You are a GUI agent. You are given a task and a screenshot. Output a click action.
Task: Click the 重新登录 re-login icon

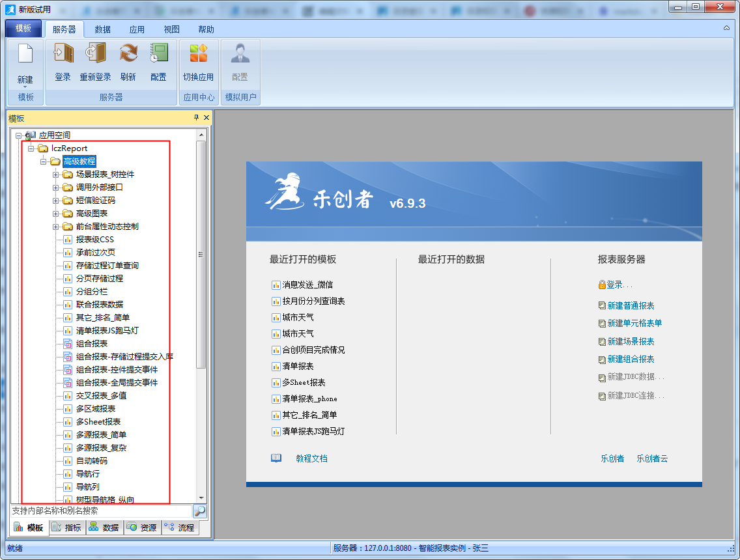pos(95,53)
